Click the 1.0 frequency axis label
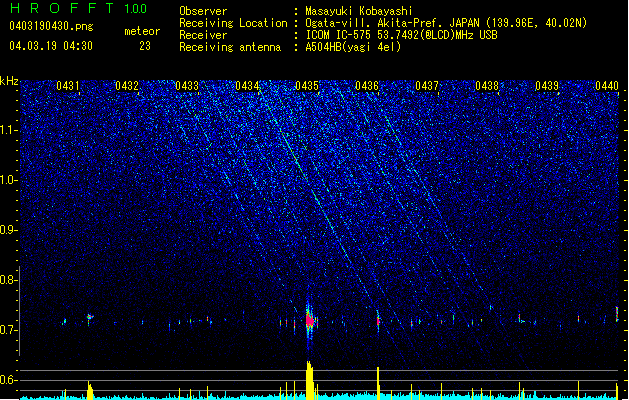The width and height of the screenshot is (629, 400). [8, 180]
